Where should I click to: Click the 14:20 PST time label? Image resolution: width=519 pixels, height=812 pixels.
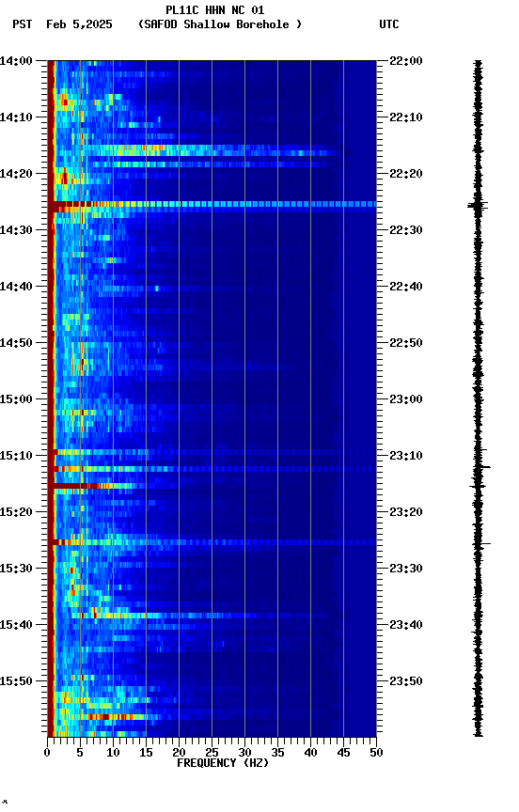click(16, 174)
